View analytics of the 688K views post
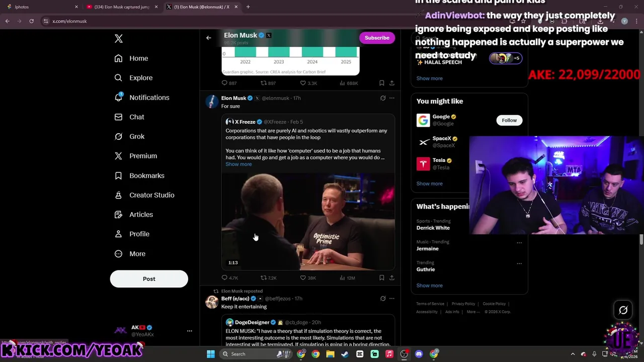Image resolution: width=644 pixels, height=362 pixels. point(349,83)
